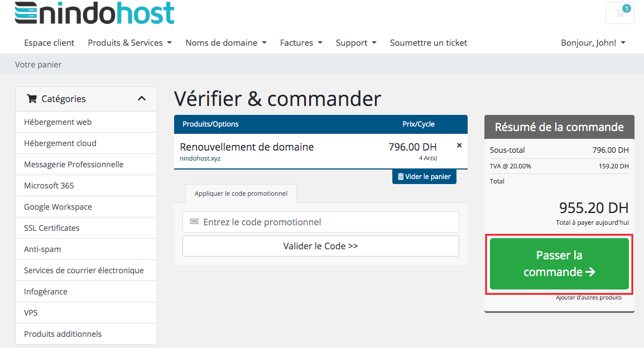Open the VPS category
Image resolution: width=644 pixels, height=348 pixels.
click(x=86, y=313)
